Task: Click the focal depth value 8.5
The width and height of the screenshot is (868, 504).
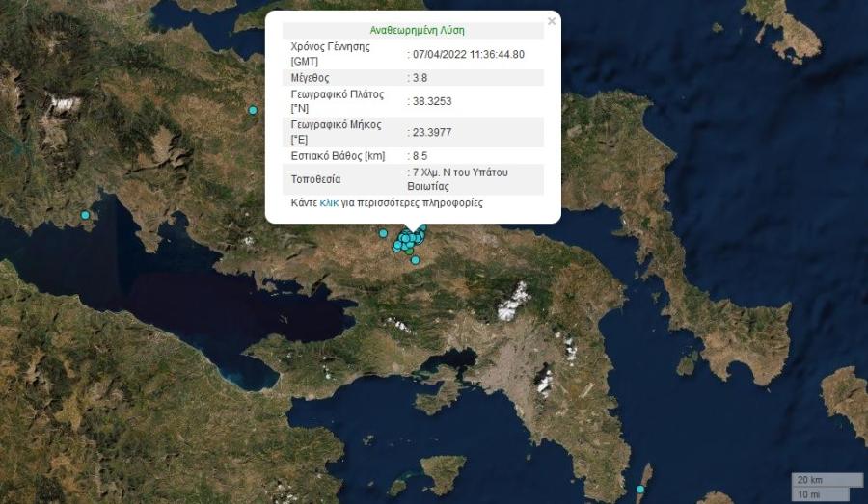Action: (x=420, y=156)
